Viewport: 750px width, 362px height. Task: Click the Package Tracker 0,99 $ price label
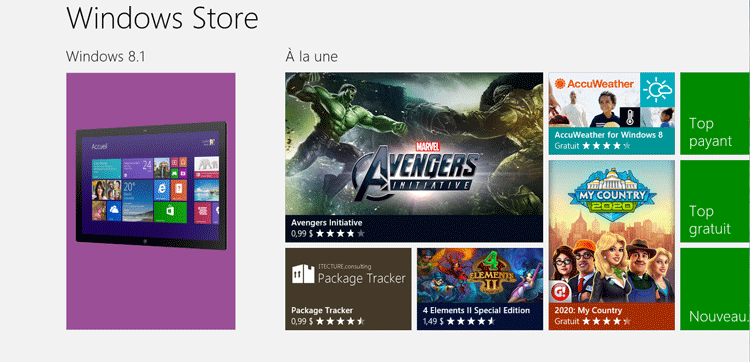point(302,321)
